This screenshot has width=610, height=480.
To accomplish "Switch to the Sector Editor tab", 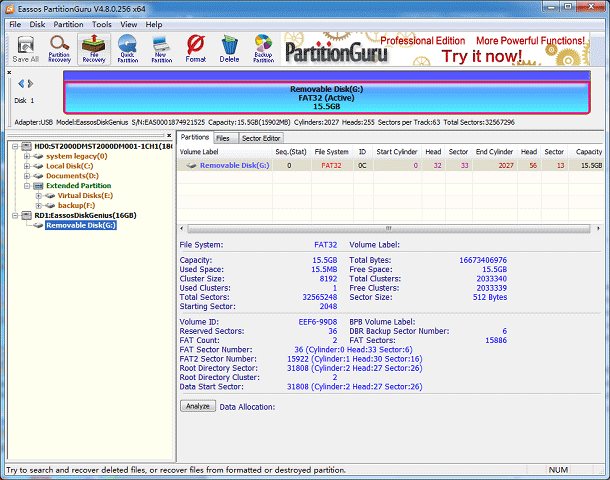I will (261, 138).
